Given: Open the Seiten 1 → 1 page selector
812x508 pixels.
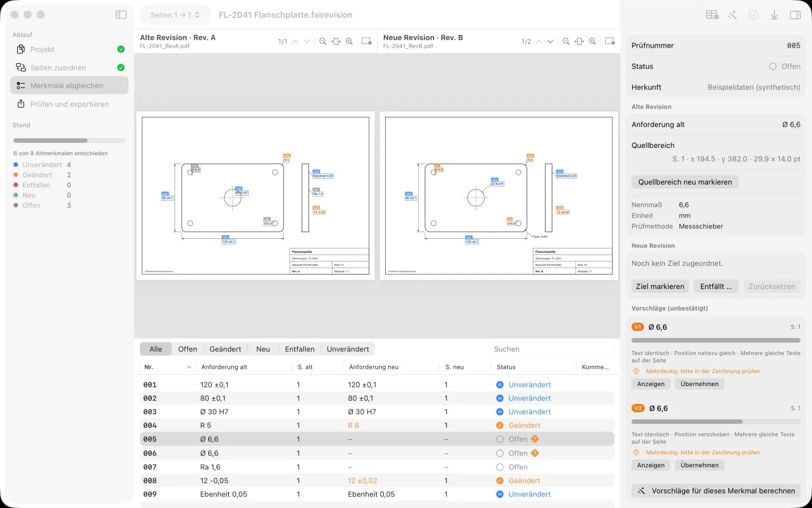Looking at the screenshot, I should pyautogui.click(x=175, y=15).
